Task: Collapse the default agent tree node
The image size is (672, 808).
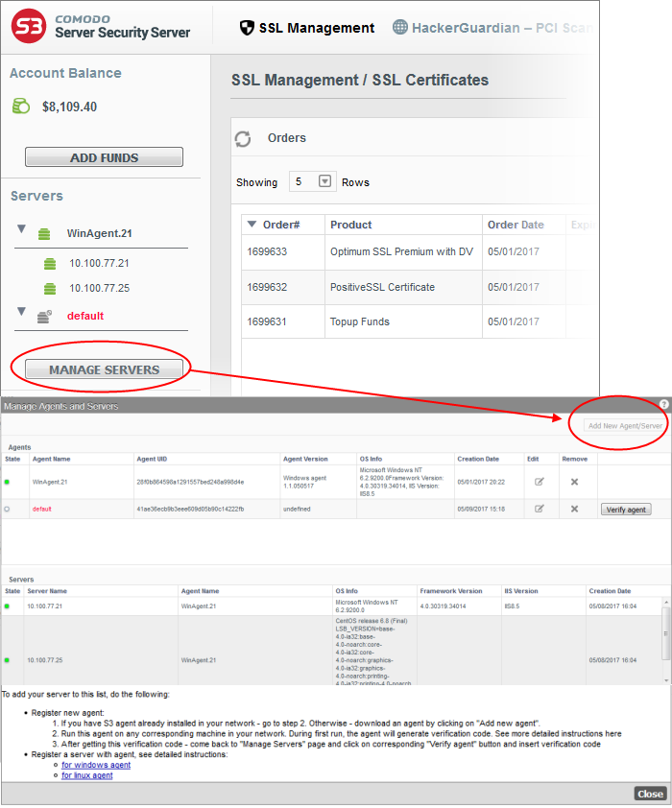Action: pyautogui.click(x=21, y=311)
